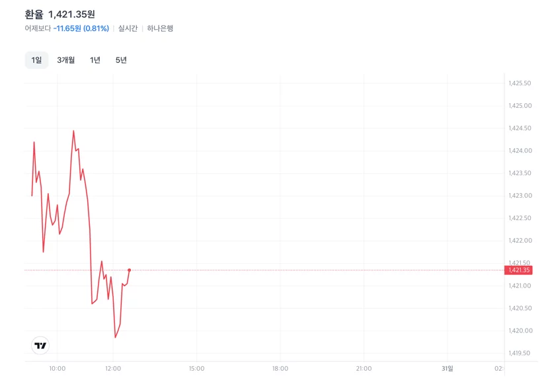
Task: Click the 21:00 time axis label
Action: 364,368
